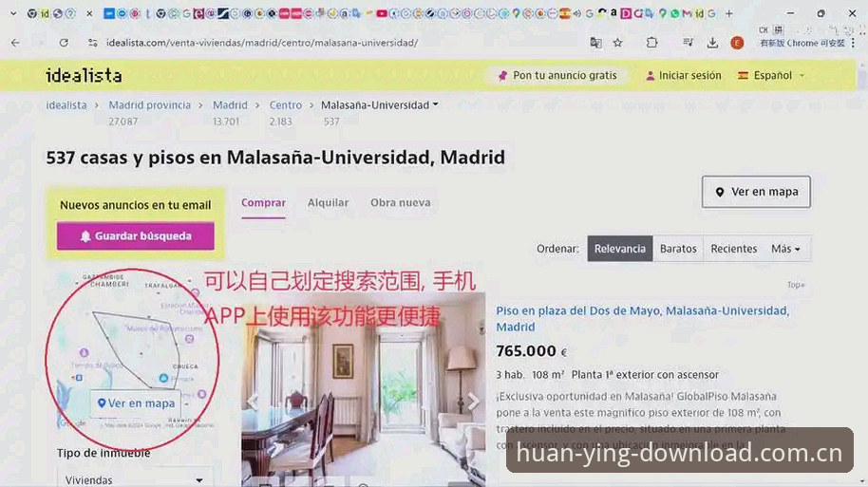Open the Español language dropdown
Screen dimensions: 868x487
(x=771, y=75)
